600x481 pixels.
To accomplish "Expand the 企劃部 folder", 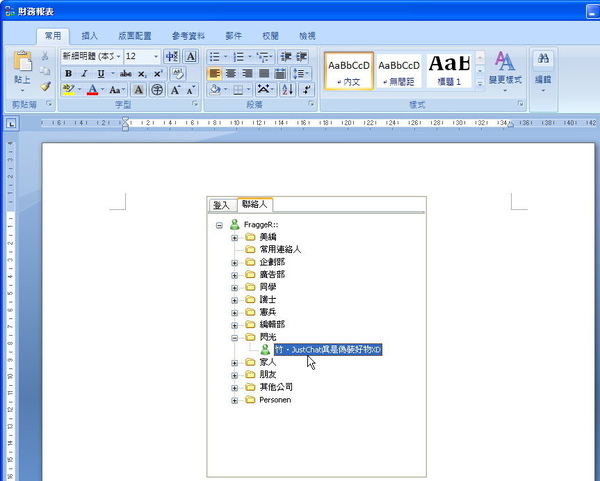I will 235,263.
